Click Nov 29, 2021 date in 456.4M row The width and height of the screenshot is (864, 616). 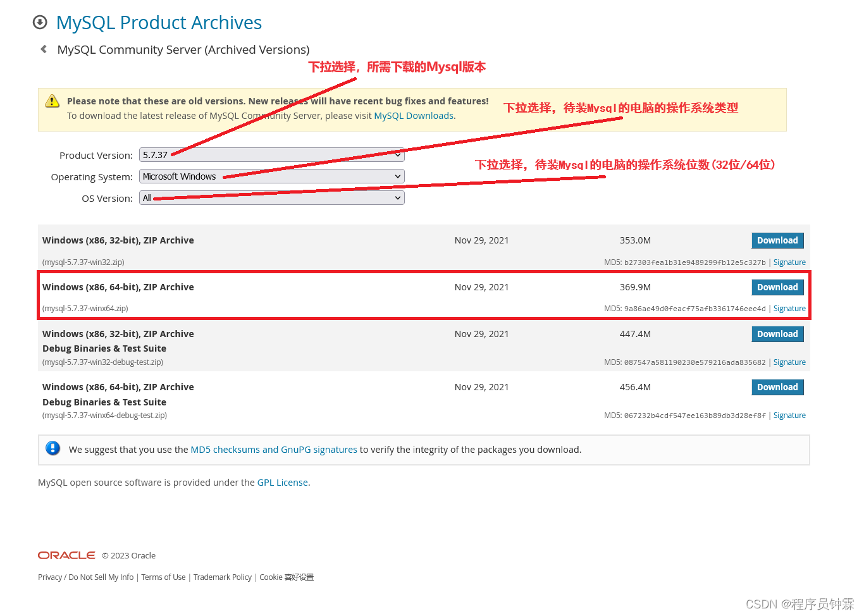[482, 387]
